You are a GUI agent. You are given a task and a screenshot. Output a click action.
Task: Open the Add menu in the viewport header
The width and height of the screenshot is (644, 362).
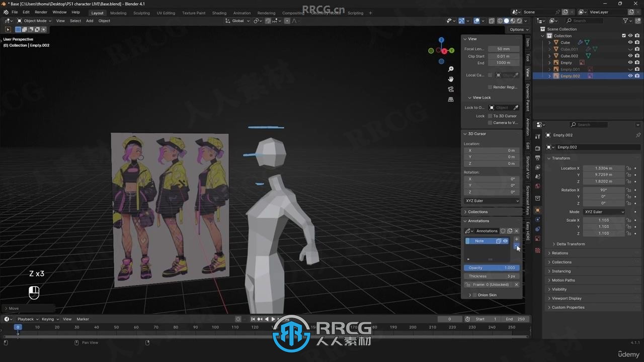pos(90,21)
